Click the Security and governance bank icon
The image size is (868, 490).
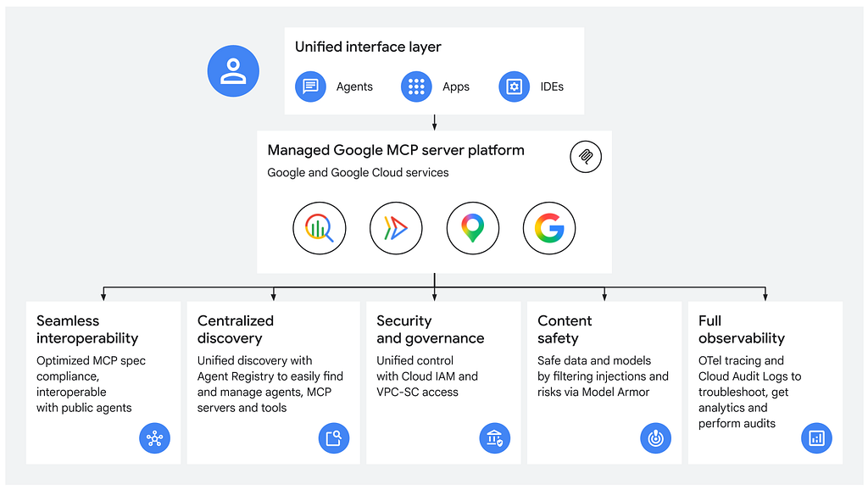(494, 438)
